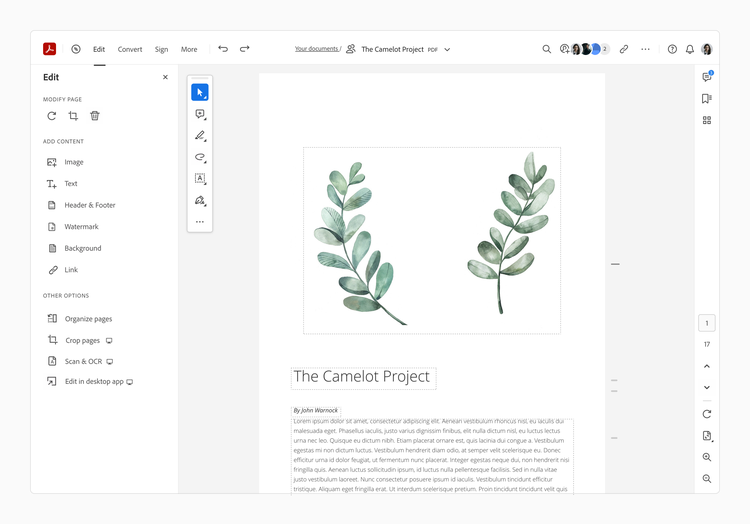
Task: Open the header more options ellipsis
Action: pyautogui.click(x=645, y=49)
